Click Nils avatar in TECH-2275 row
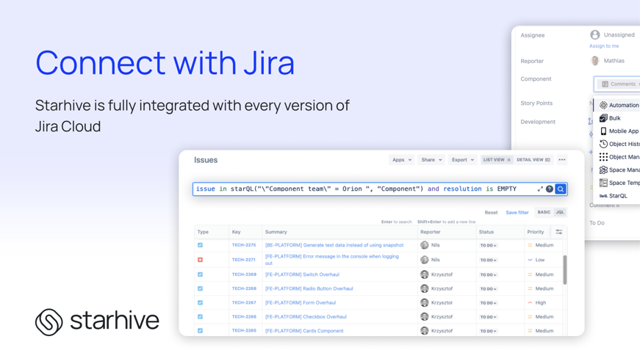The height and width of the screenshot is (364, 640). [x=425, y=245]
